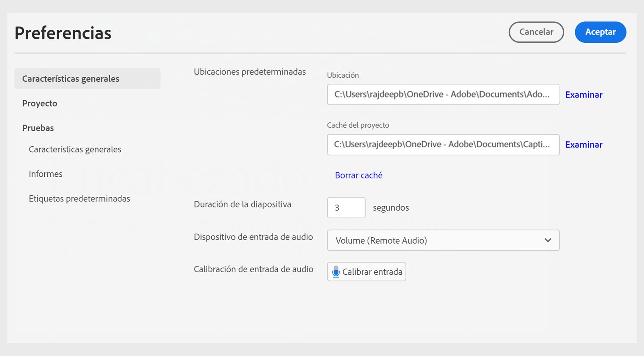The height and width of the screenshot is (356, 644).
Task: Click Examinar next to Caché del proyecto
Action: coord(584,145)
